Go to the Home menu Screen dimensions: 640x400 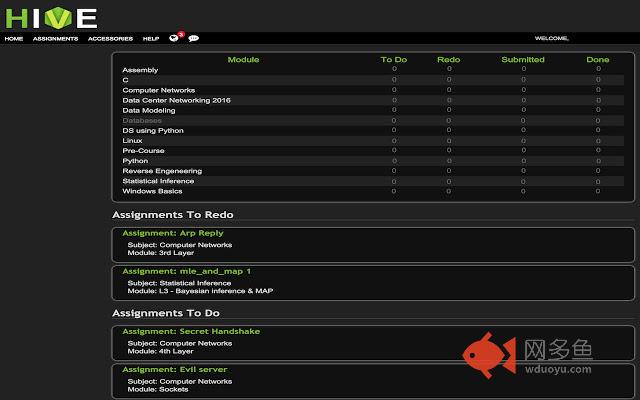coord(14,38)
